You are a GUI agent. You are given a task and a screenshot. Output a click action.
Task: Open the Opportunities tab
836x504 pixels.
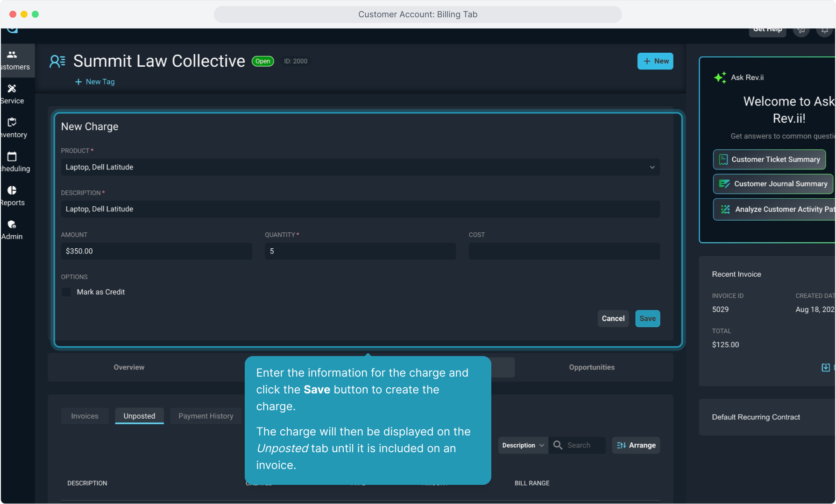pos(591,367)
